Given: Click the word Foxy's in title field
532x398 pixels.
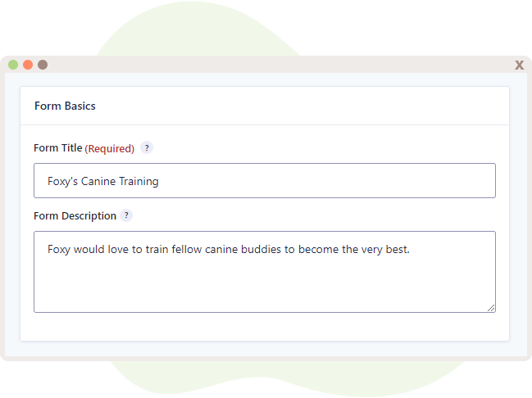Looking at the screenshot, I should click(x=63, y=181).
